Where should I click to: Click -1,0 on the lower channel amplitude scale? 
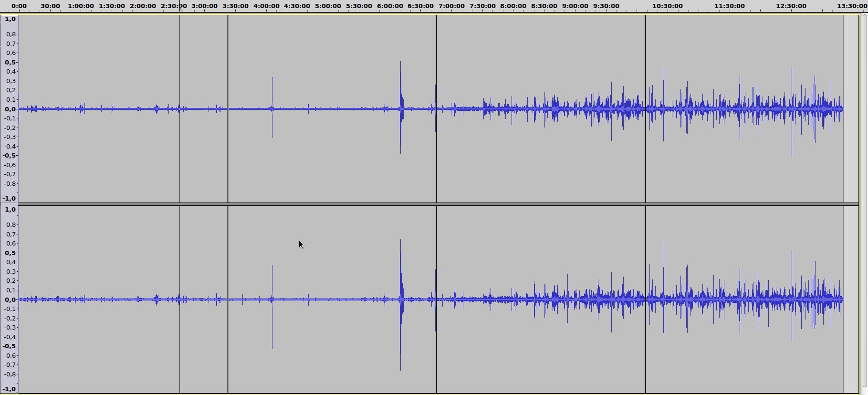[10, 389]
